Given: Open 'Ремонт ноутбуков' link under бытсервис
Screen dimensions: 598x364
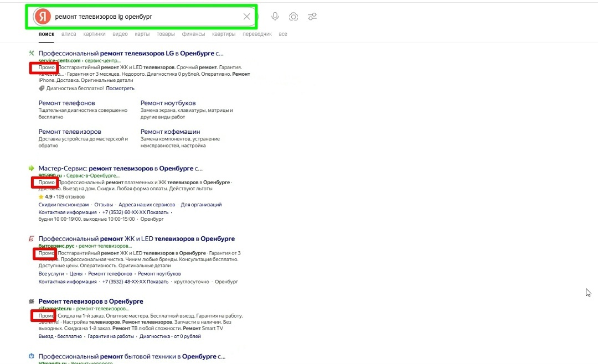Looking at the screenshot, I should 159,274.
